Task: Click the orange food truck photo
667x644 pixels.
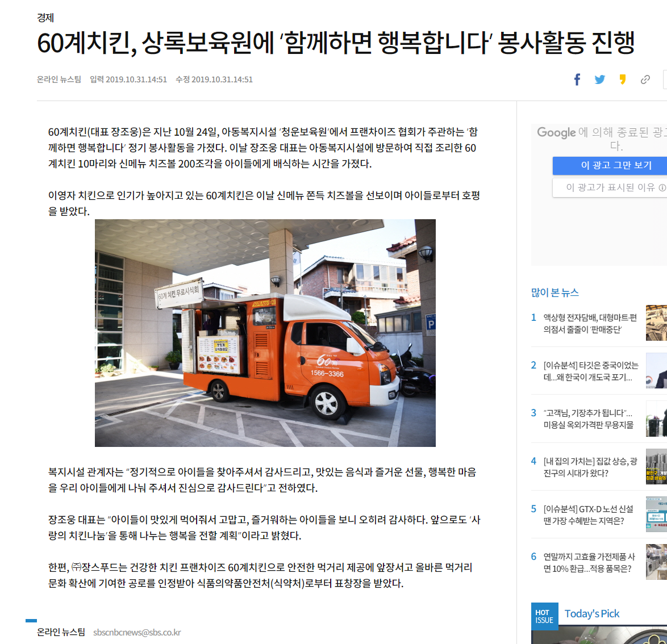Action: (265, 333)
